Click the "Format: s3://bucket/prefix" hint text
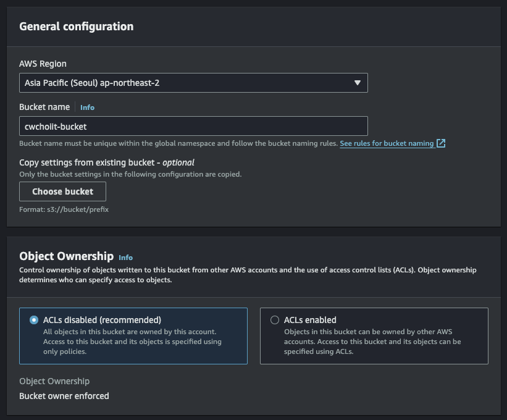Viewport: 507px width, 420px height. coord(64,209)
